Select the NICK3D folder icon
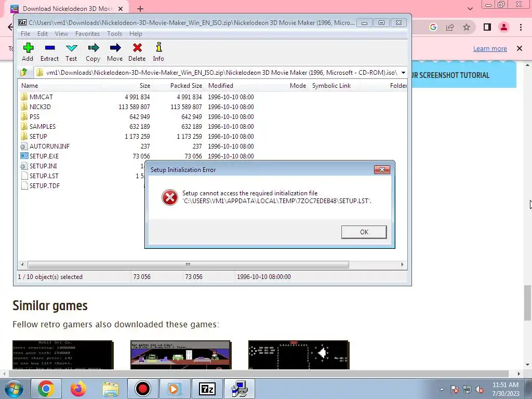 tap(24, 107)
